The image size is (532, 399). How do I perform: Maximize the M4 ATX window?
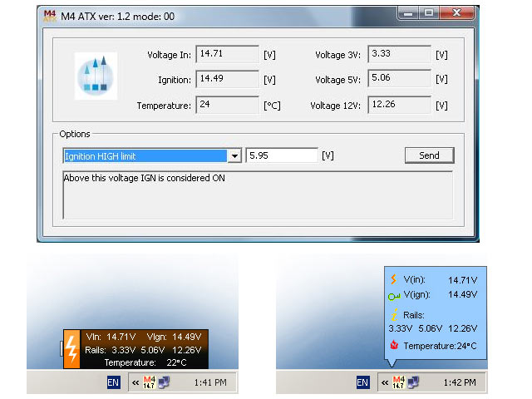pos(429,13)
